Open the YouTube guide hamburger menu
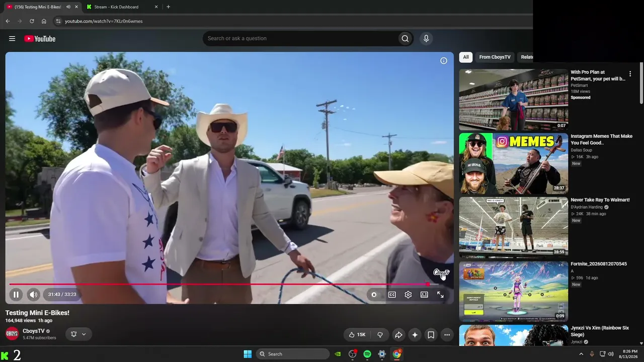 coord(12,39)
